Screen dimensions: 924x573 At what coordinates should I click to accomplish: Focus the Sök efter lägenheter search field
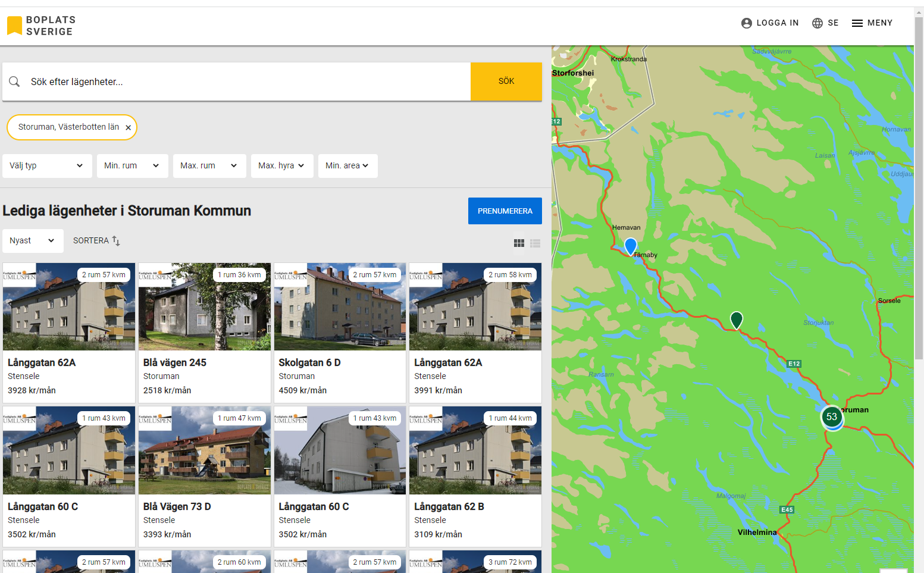[x=236, y=82]
